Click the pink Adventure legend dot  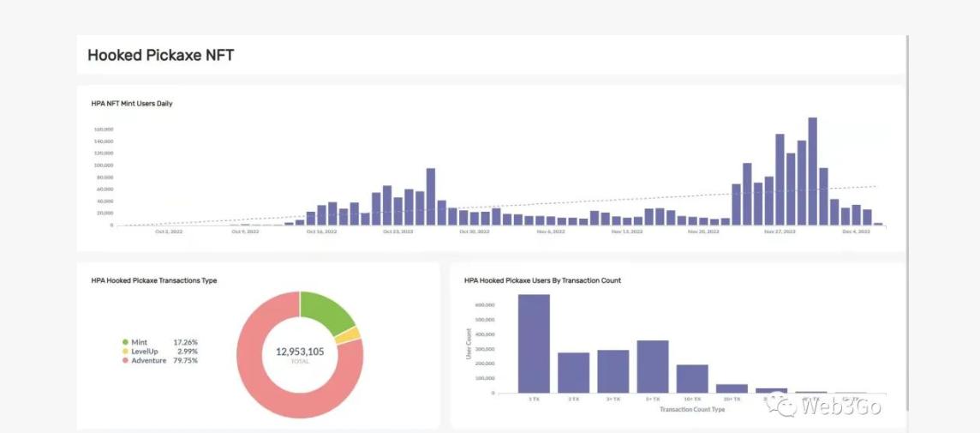point(125,361)
